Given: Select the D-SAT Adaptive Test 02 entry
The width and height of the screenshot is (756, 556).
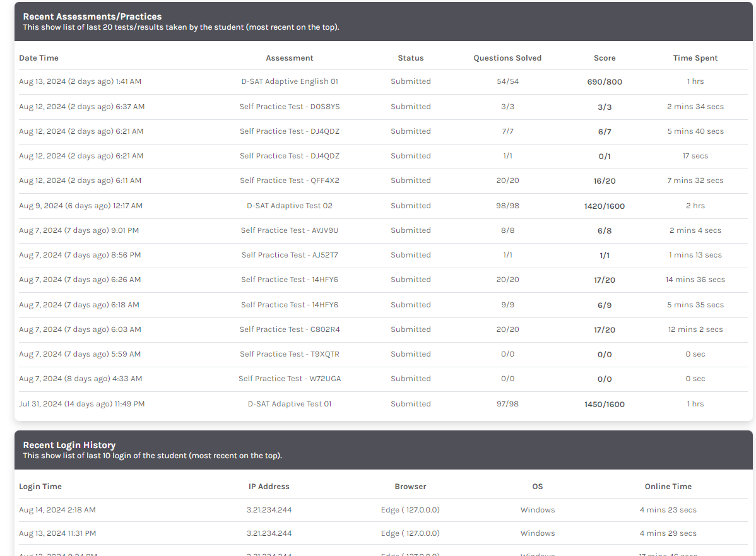Looking at the screenshot, I should [x=290, y=206].
